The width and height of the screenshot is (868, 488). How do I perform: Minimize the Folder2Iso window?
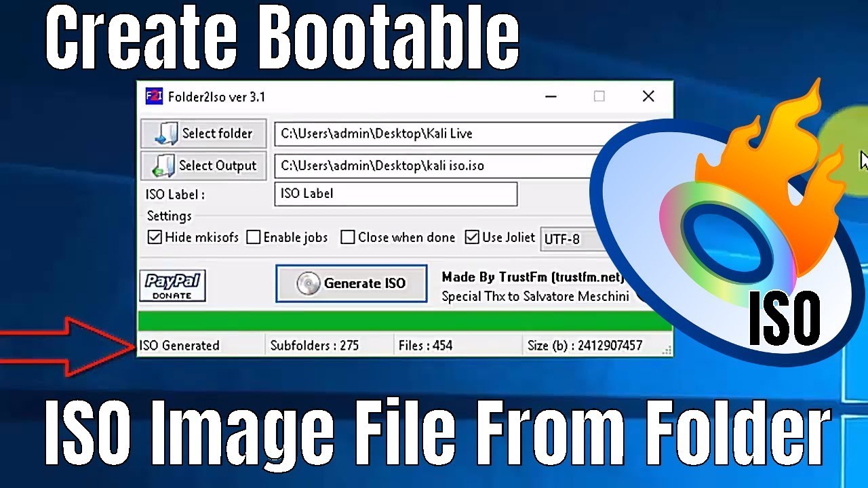tap(551, 97)
